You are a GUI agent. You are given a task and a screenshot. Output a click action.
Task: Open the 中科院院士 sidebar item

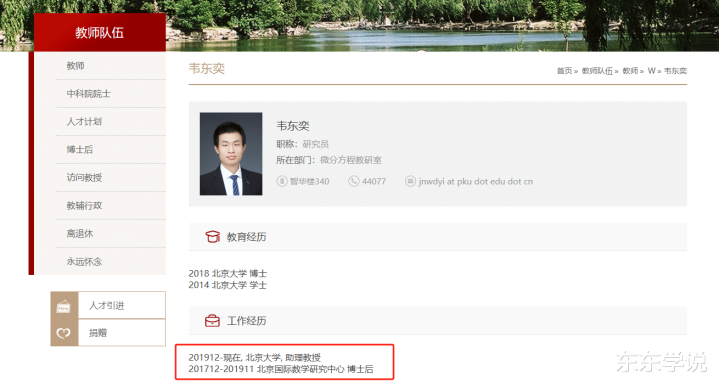point(88,94)
